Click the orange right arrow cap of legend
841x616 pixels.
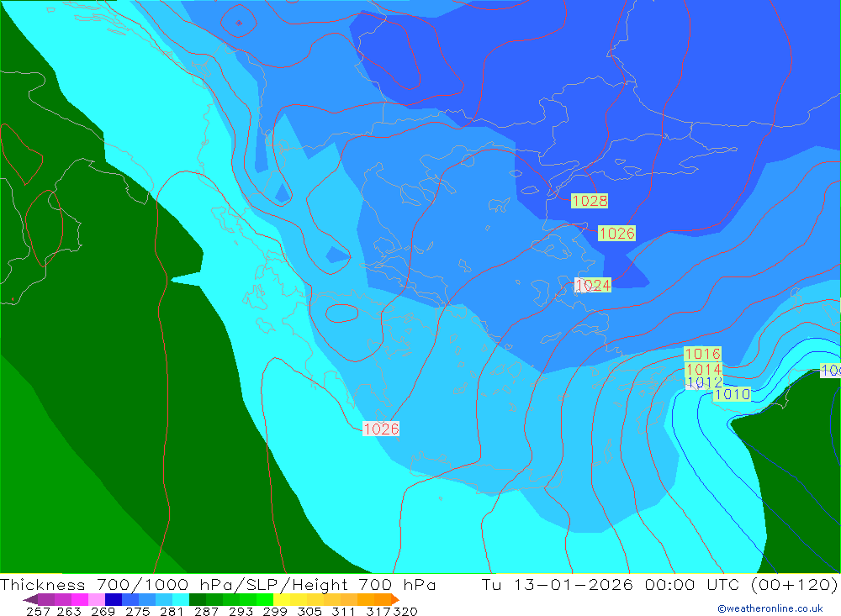[x=395, y=599]
